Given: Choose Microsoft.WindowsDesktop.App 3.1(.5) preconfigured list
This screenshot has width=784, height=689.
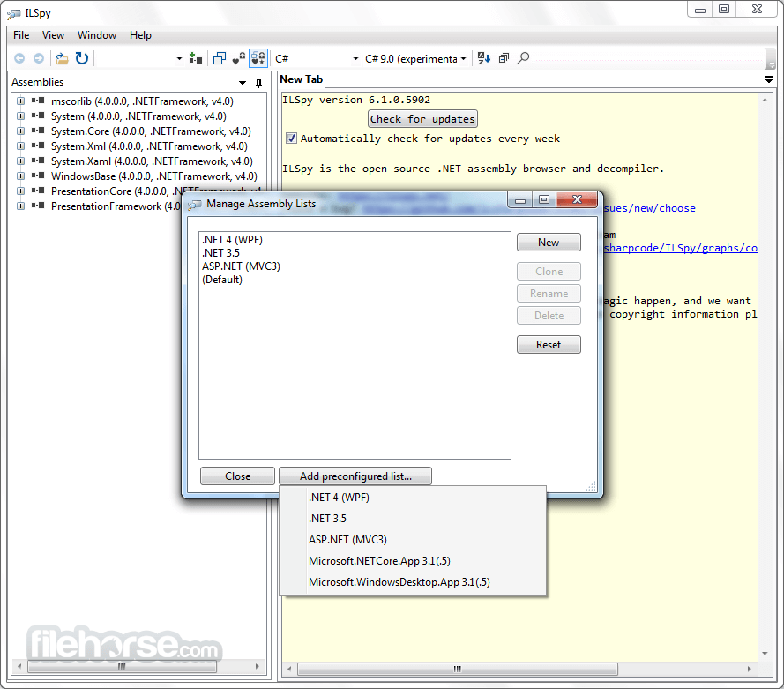Looking at the screenshot, I should point(413,582).
